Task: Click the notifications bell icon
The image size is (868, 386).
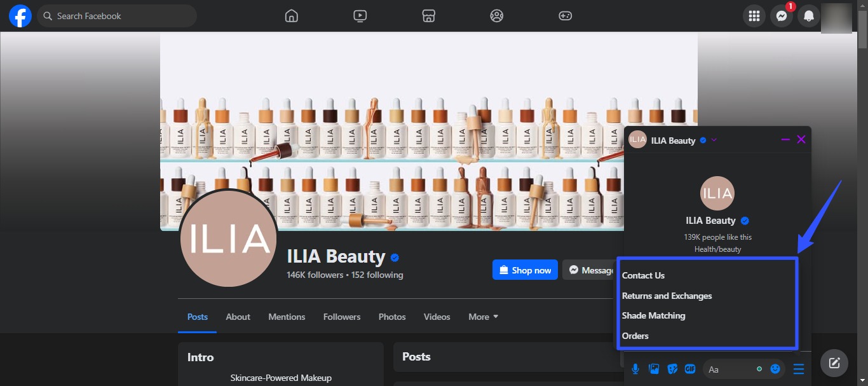Action: [x=809, y=17]
